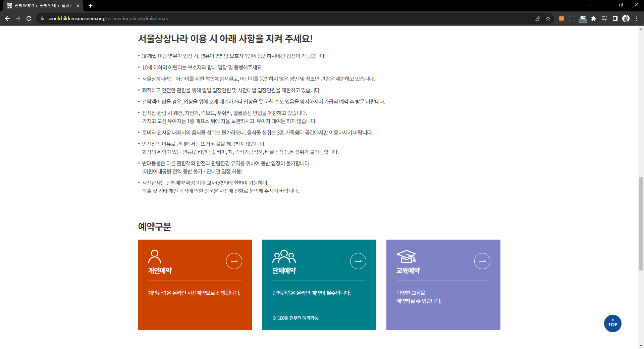The image size is (644, 349).
Task: Click the 단체예약 title link
Action: pyautogui.click(x=284, y=270)
